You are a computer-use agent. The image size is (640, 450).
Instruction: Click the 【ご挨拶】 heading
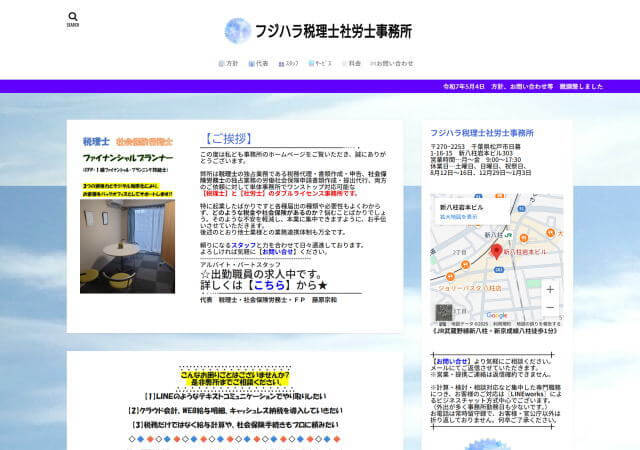click(228, 138)
